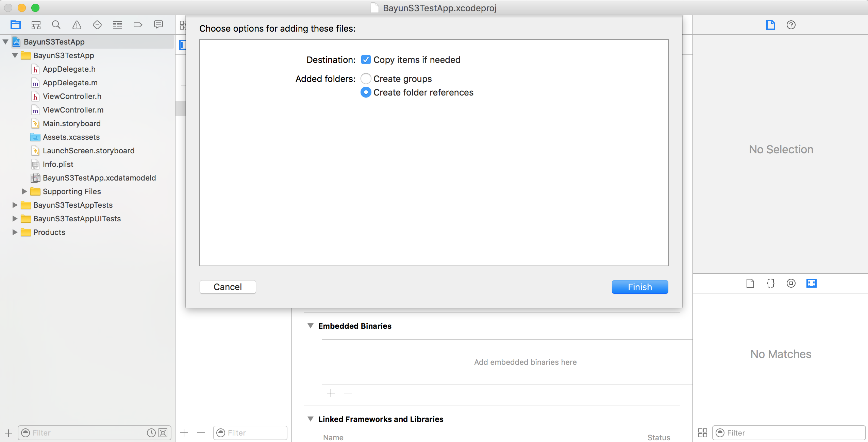
Task: Select ViewController.m in project navigator
Action: click(x=73, y=110)
